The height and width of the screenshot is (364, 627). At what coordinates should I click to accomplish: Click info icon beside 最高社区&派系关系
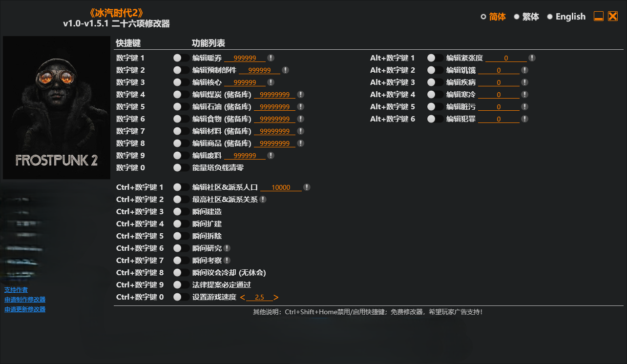point(263,200)
